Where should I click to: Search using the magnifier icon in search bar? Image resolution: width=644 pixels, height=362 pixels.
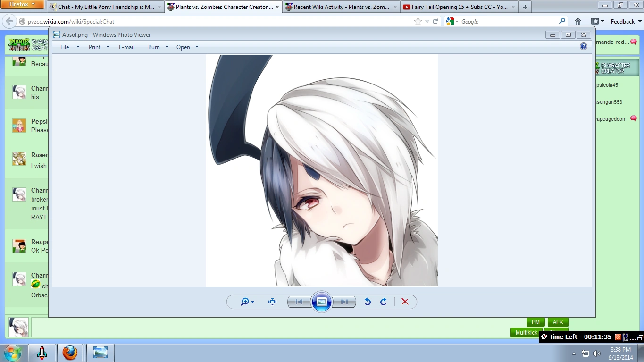pos(561,21)
